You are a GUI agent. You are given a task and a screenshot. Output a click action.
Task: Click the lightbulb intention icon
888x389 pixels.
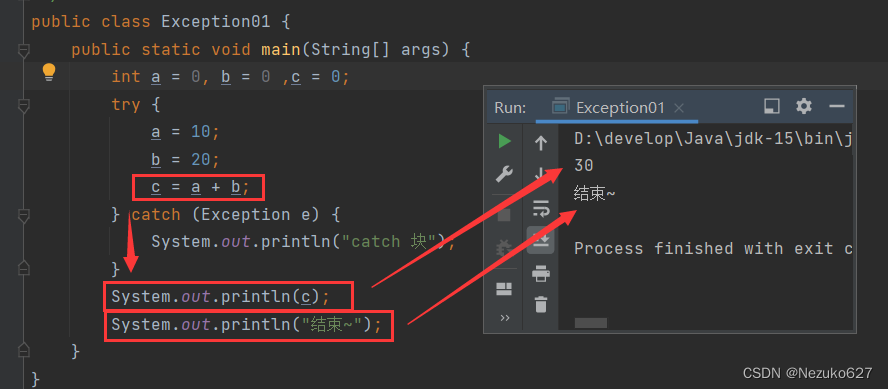[49, 72]
